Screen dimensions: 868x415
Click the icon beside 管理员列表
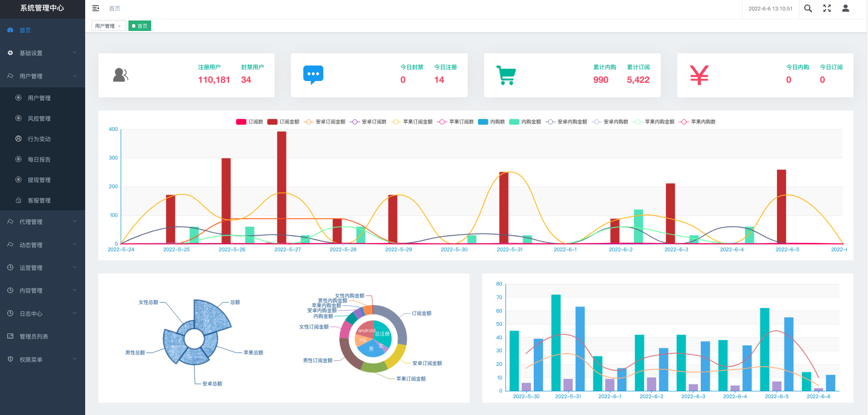tap(10, 336)
